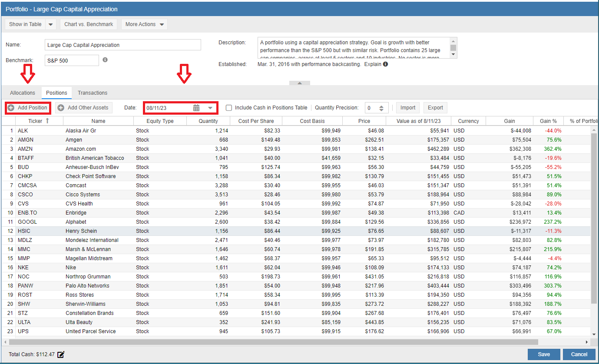The height and width of the screenshot is (364, 599).
Task: Click the calendar icon in Date field
Action: coord(196,108)
